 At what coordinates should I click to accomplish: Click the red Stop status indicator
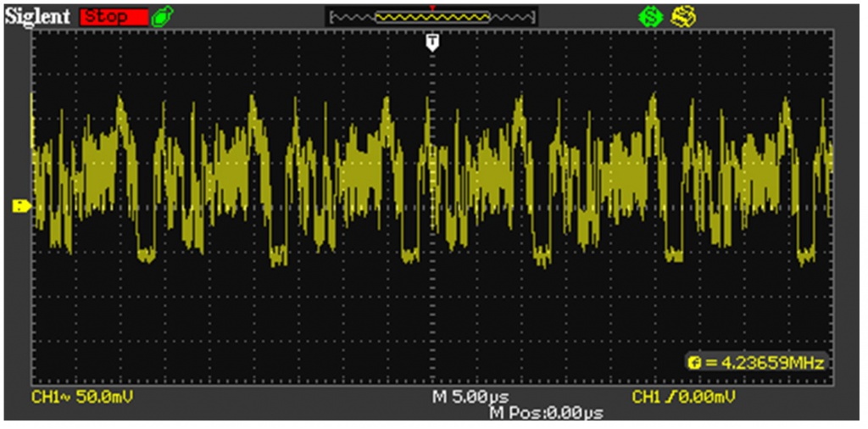click(114, 17)
